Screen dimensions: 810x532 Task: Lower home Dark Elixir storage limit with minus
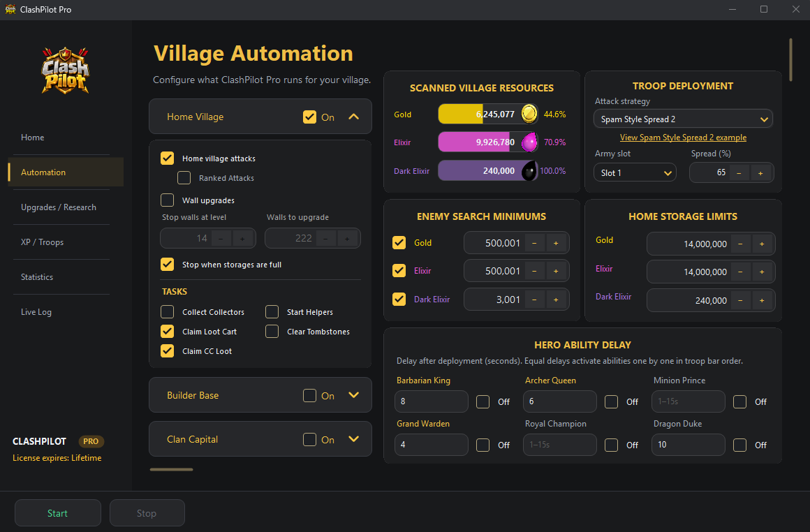click(740, 301)
